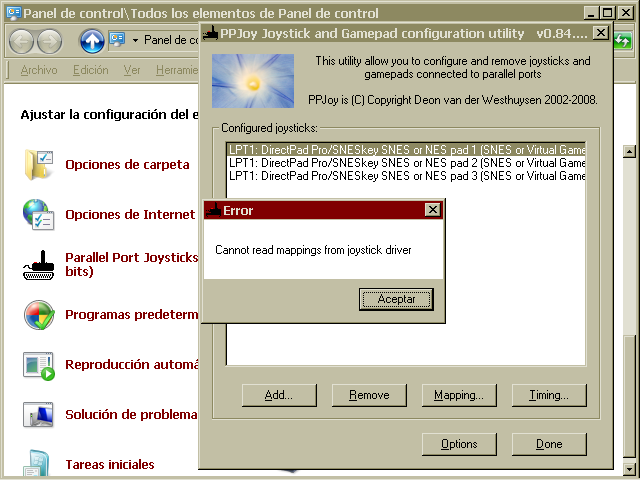Click the Control Panel scrollbar down arrow
This screenshot has width=640, height=480.
coord(629,469)
